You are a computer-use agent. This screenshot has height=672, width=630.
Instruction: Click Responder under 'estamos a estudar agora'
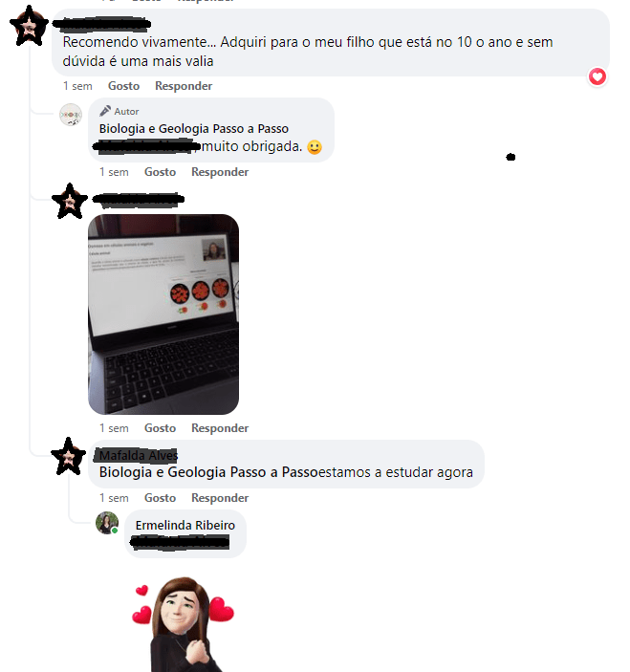tap(220, 498)
